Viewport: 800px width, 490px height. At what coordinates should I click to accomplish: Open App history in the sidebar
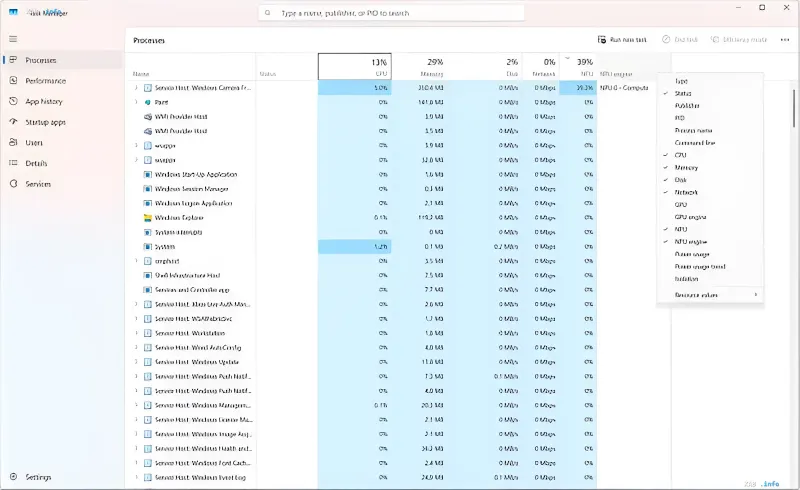click(62, 101)
